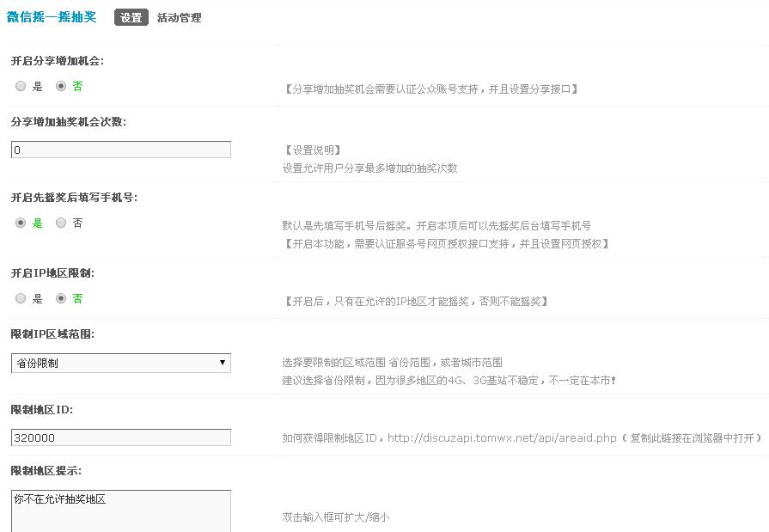Click the resize corner of the prompt textarea
The width and height of the screenshot is (769, 532).
click(228, 529)
